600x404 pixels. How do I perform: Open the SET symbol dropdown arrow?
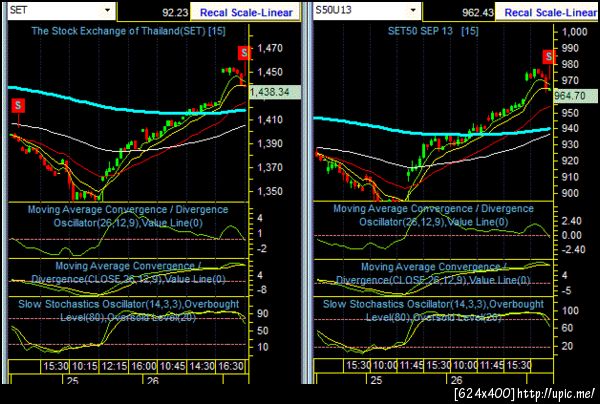[x=108, y=10]
